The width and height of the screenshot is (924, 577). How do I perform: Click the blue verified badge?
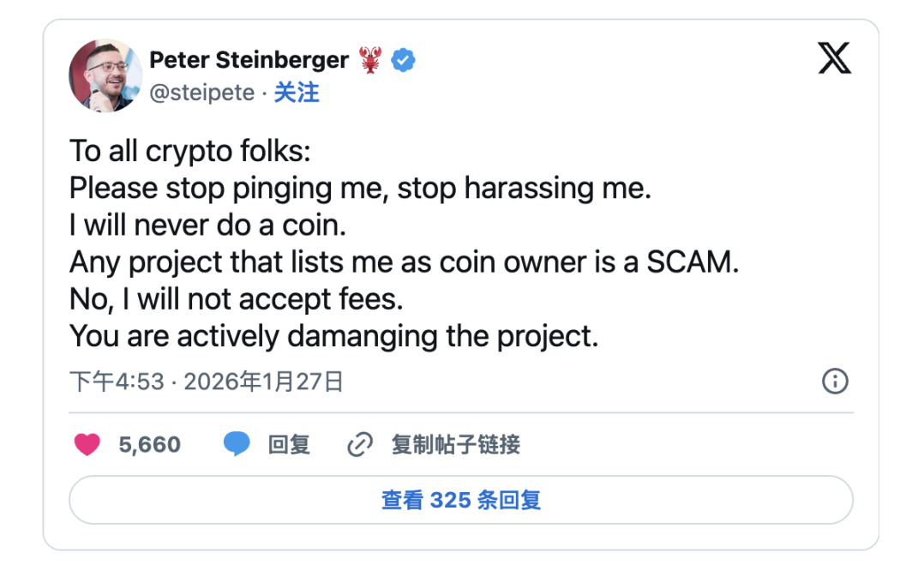click(404, 60)
